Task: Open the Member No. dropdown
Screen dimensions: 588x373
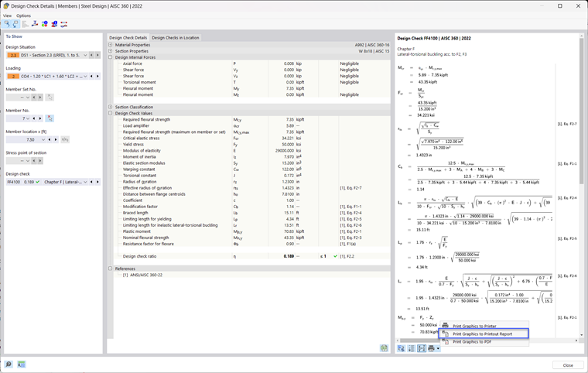Action: click(x=28, y=118)
